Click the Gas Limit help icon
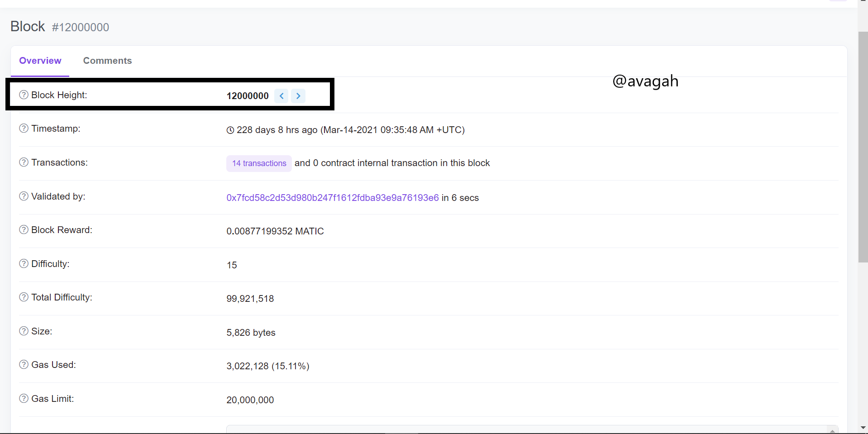868x434 pixels. 24,398
